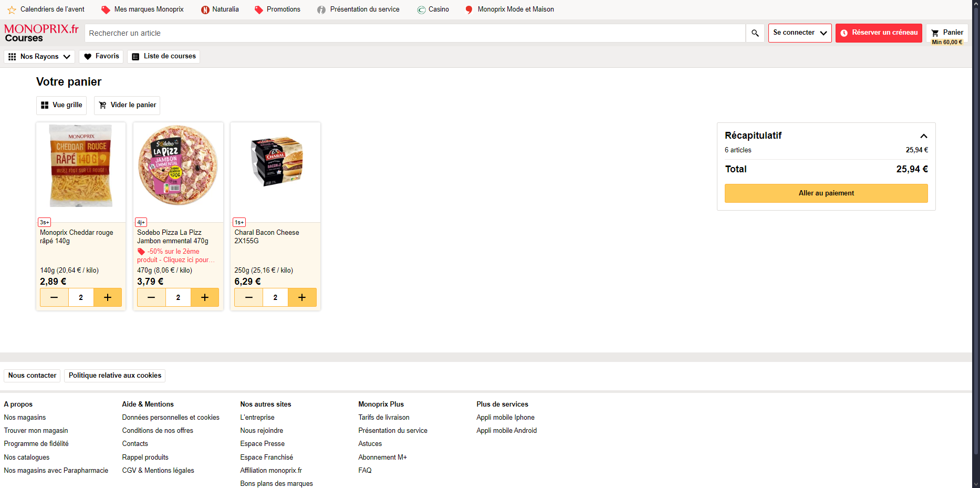Open CGV & Mentions légales
The width and height of the screenshot is (980, 488).
[158, 471]
